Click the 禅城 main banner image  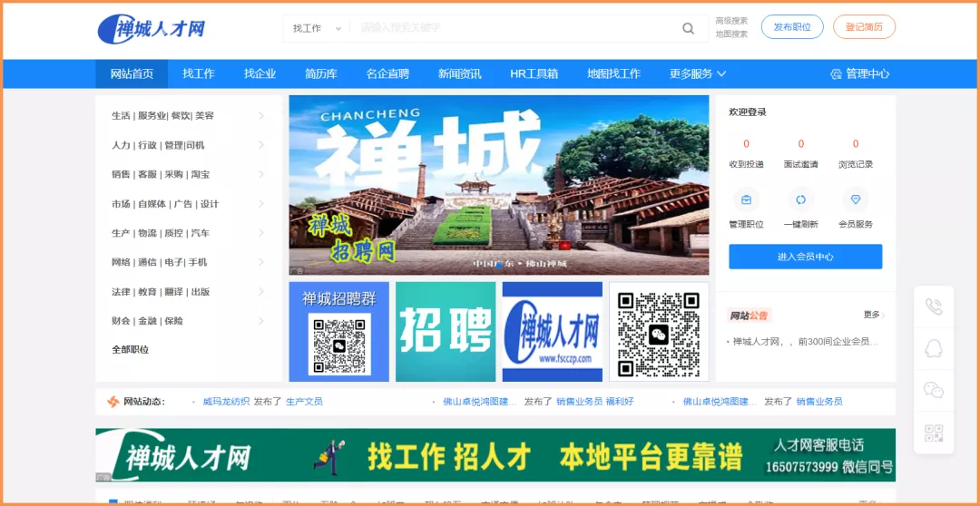[x=499, y=185]
